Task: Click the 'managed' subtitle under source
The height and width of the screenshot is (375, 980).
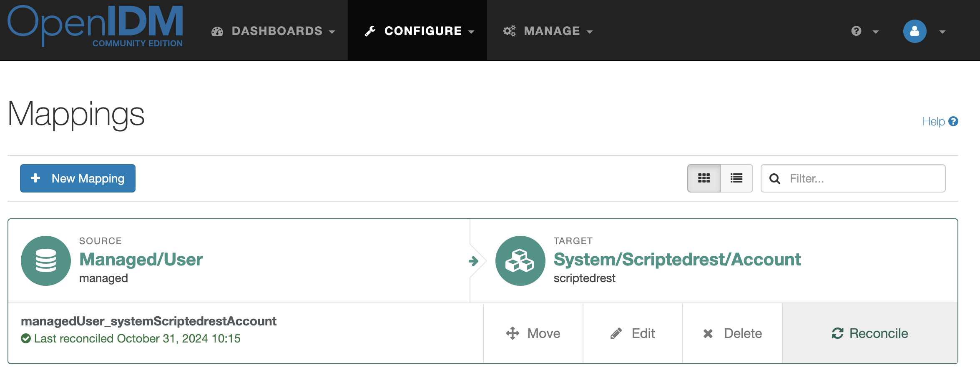Action: [103, 278]
